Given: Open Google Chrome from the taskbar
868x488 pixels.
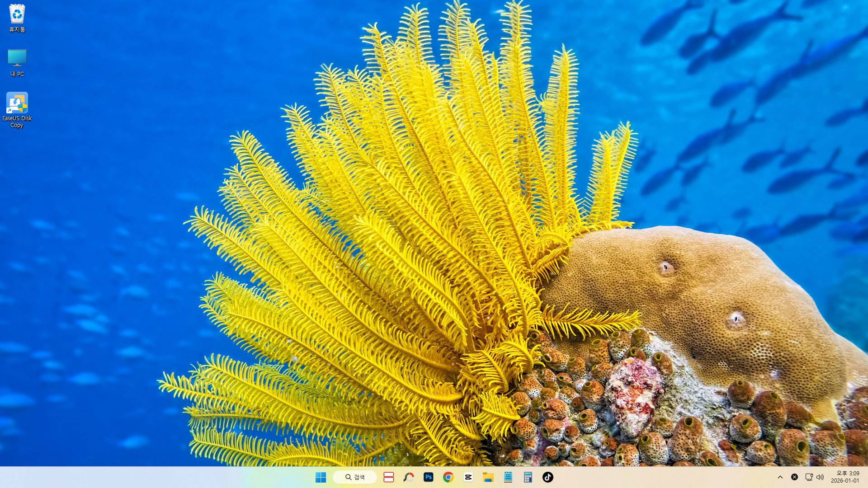Looking at the screenshot, I should click(448, 477).
